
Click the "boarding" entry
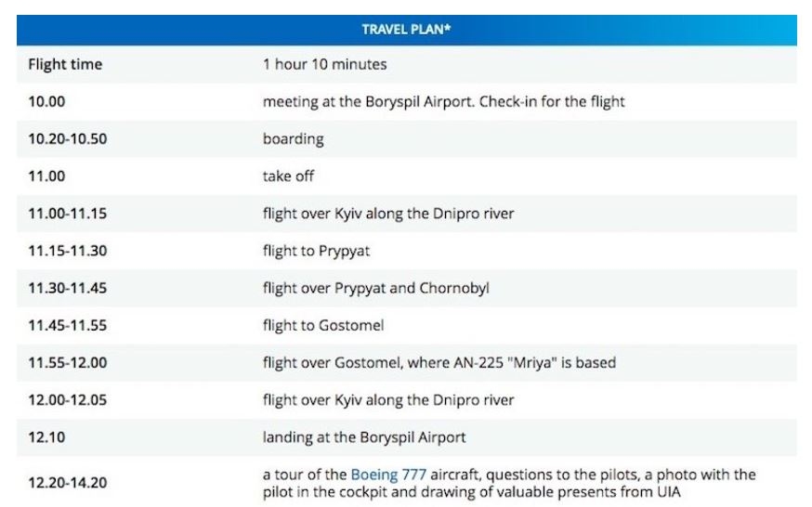coord(293,138)
